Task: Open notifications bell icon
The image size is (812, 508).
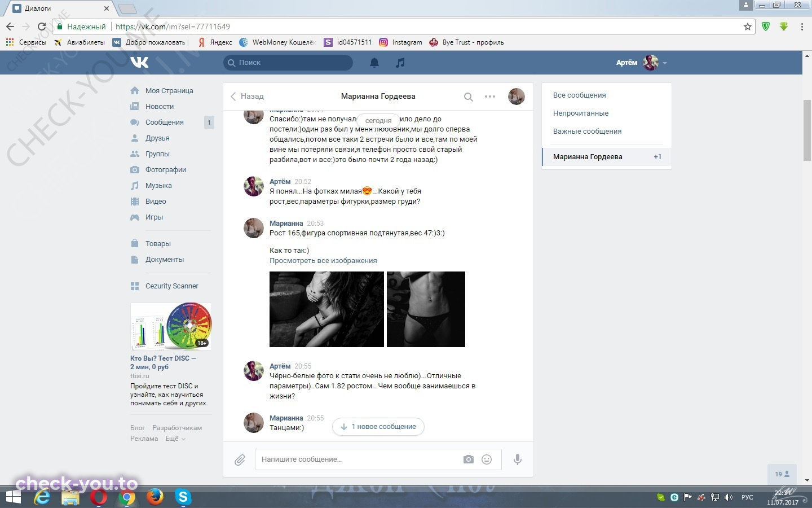Action: tap(374, 63)
